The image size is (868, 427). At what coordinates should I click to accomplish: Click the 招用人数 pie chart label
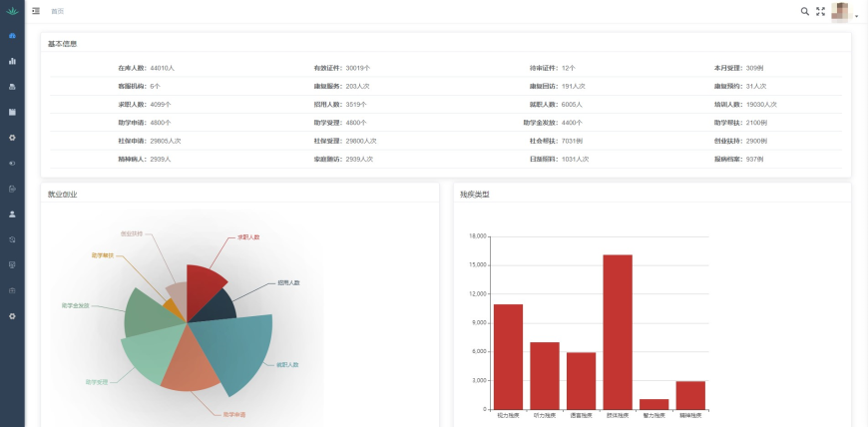coord(289,283)
